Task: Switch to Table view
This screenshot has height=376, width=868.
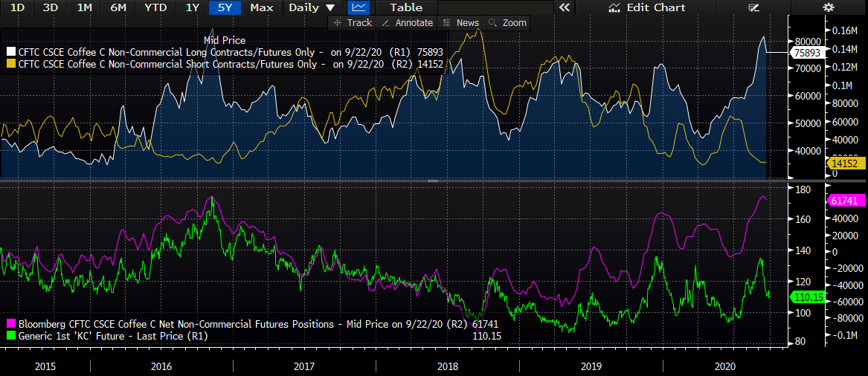Action: [406, 7]
